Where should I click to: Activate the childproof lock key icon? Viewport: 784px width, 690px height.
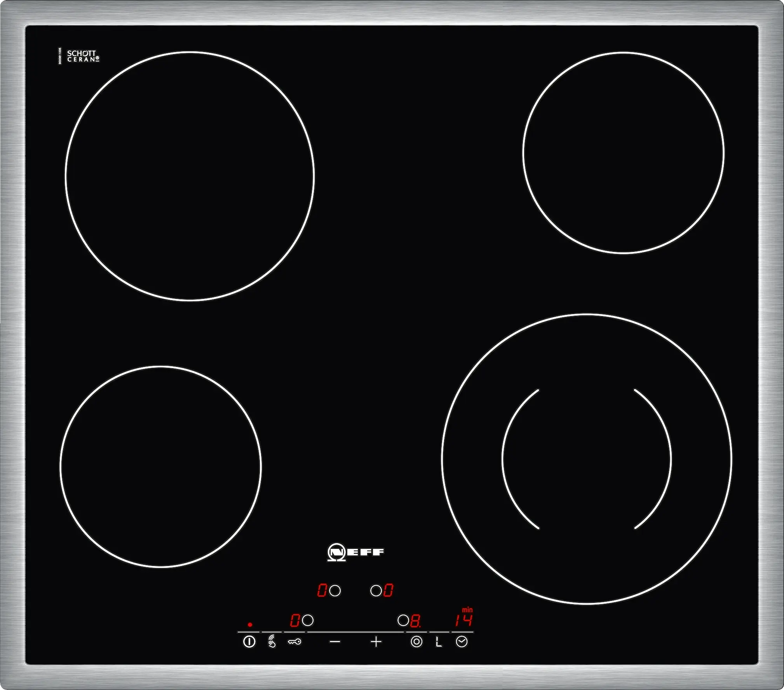click(x=294, y=642)
